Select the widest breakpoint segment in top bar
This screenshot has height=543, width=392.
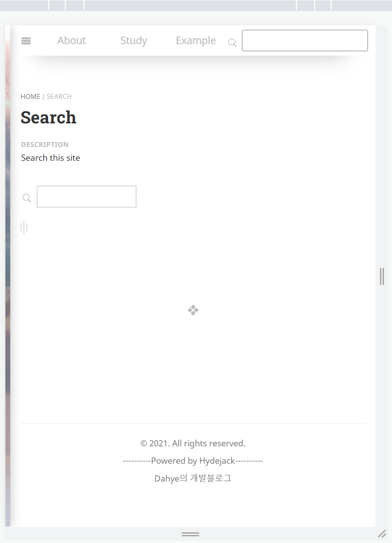pyautogui.click(x=190, y=5)
